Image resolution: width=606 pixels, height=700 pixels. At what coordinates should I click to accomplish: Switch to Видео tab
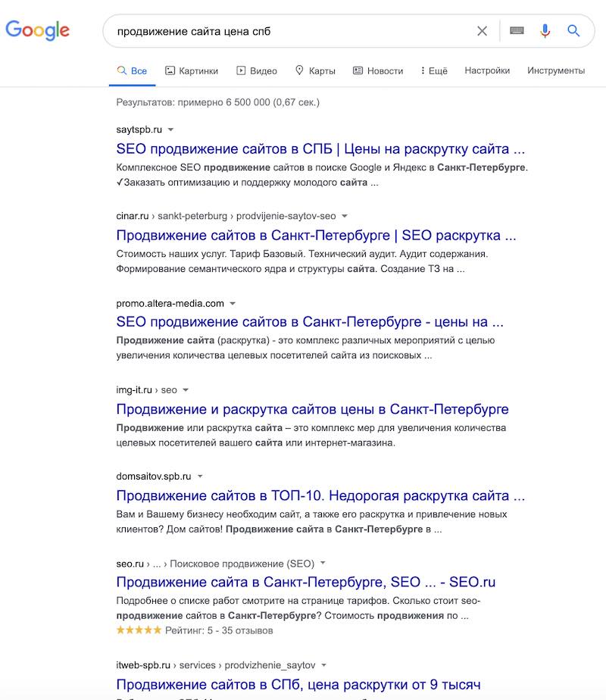257,70
